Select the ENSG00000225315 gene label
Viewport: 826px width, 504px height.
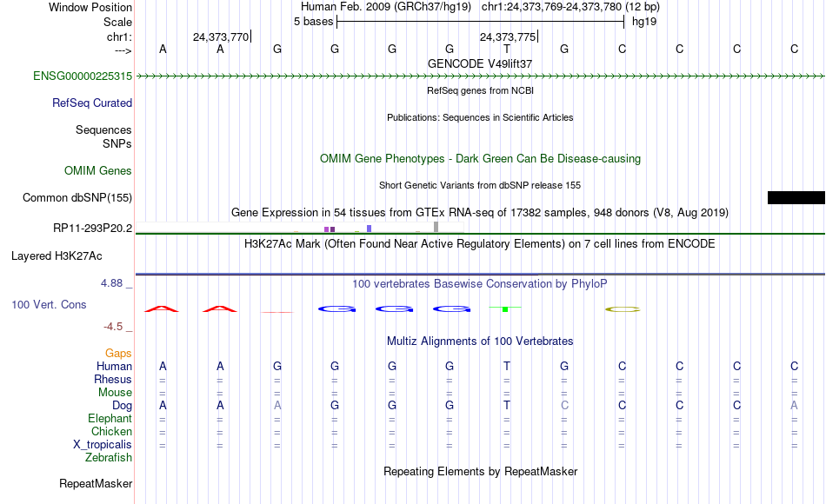coord(83,76)
